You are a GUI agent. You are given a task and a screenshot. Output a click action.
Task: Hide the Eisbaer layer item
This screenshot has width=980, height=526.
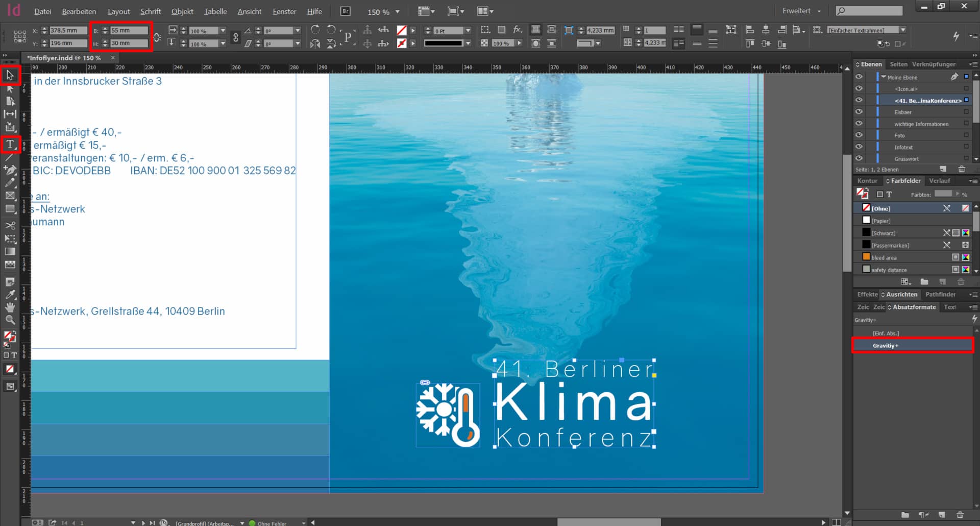859,112
